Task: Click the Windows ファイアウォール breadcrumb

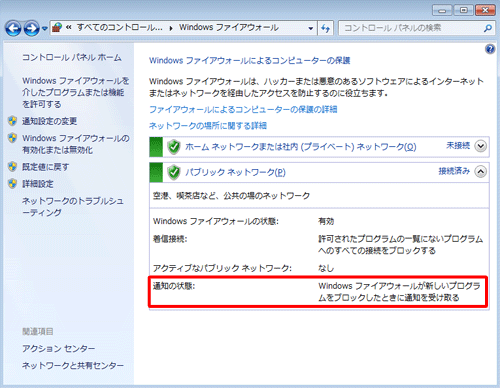Action: pyautogui.click(x=229, y=27)
